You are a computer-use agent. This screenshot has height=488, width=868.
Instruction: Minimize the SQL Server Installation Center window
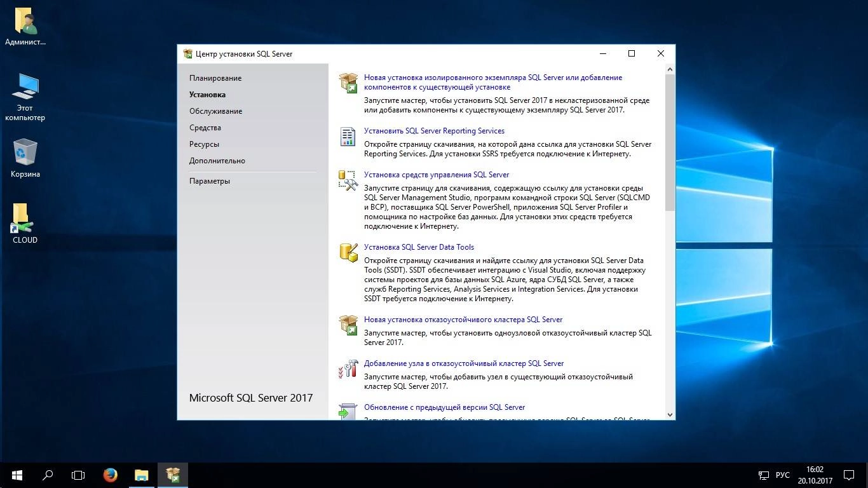[602, 54]
